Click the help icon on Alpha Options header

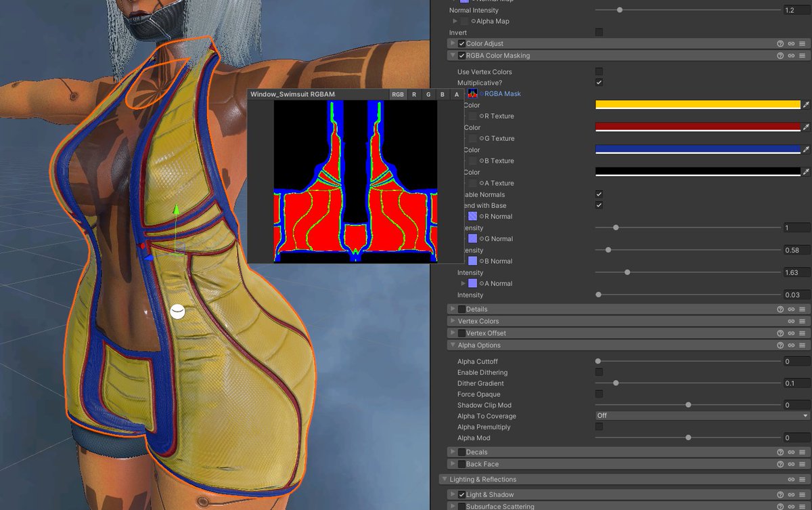coord(780,345)
